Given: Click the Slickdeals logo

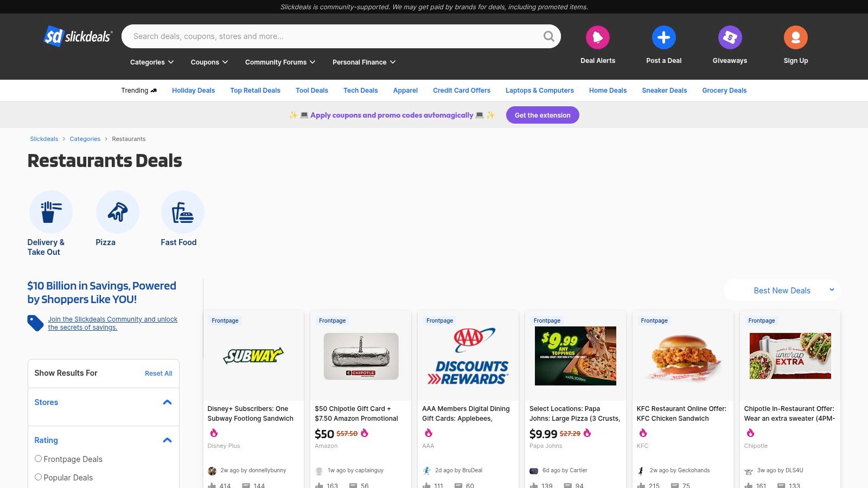Looking at the screenshot, I should [78, 36].
